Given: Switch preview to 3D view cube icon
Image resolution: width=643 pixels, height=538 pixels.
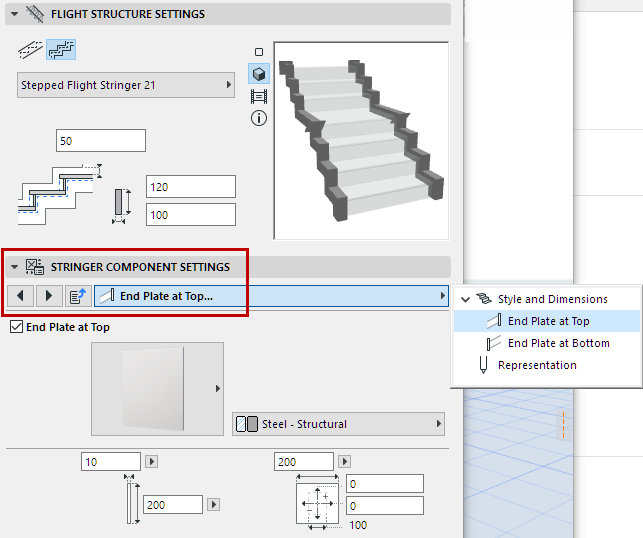Looking at the screenshot, I should (259, 74).
